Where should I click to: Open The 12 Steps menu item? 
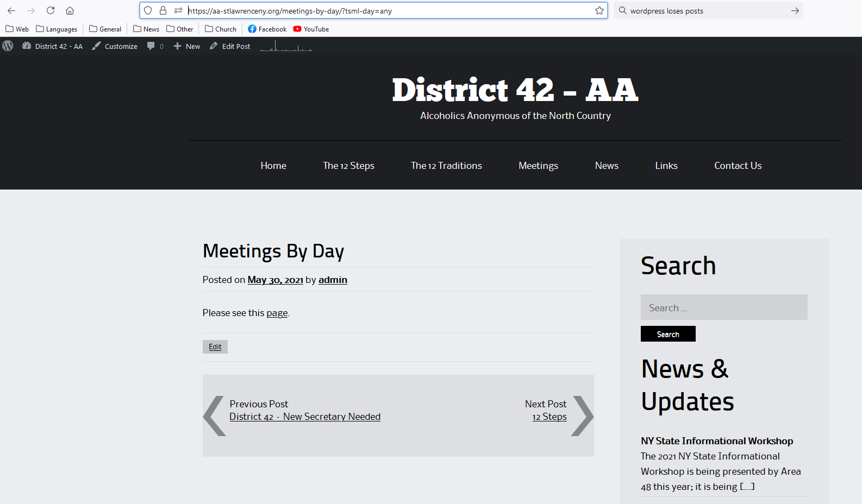[348, 166]
